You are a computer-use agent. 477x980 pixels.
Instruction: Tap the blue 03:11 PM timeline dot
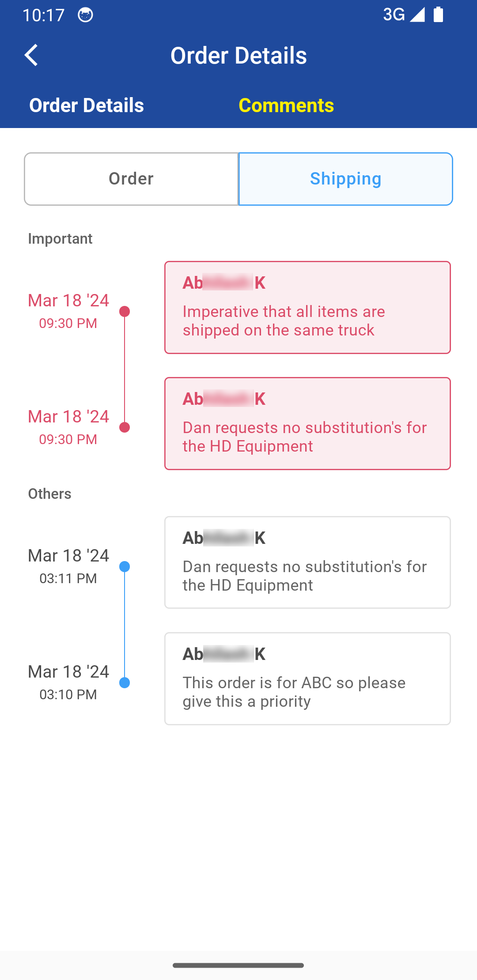[x=125, y=566]
